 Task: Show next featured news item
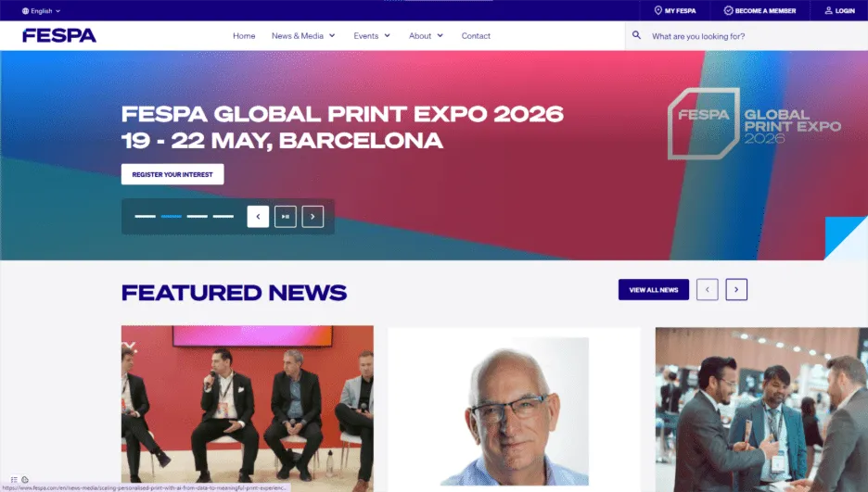tap(736, 290)
